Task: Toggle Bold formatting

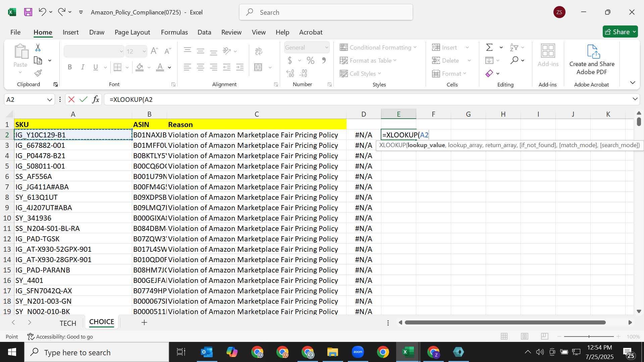Action: point(70,67)
